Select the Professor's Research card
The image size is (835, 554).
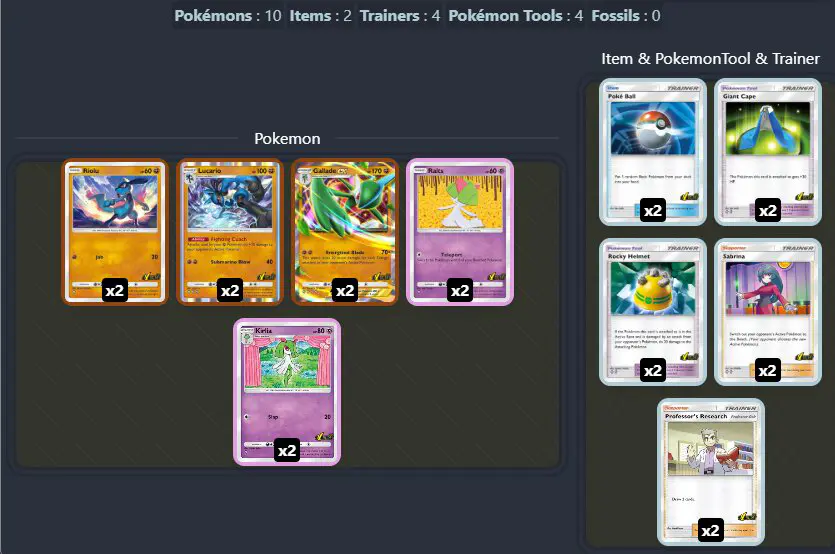pyautogui.click(x=710, y=472)
